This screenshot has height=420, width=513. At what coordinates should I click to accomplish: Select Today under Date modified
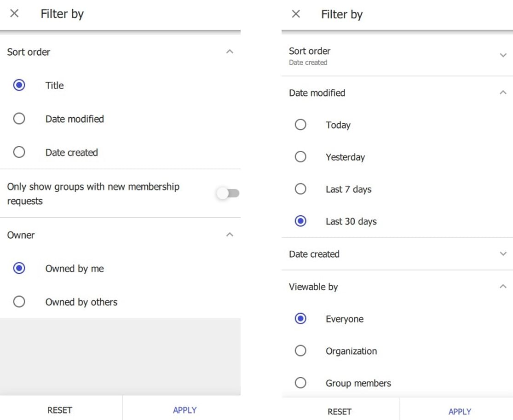(300, 125)
